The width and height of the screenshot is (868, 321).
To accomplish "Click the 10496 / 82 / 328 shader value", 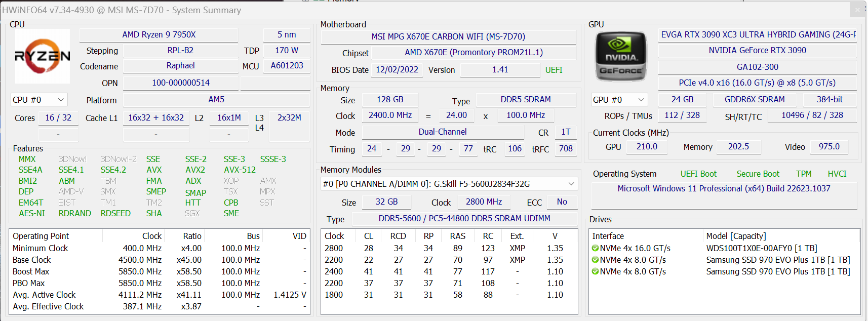I will [x=812, y=115].
